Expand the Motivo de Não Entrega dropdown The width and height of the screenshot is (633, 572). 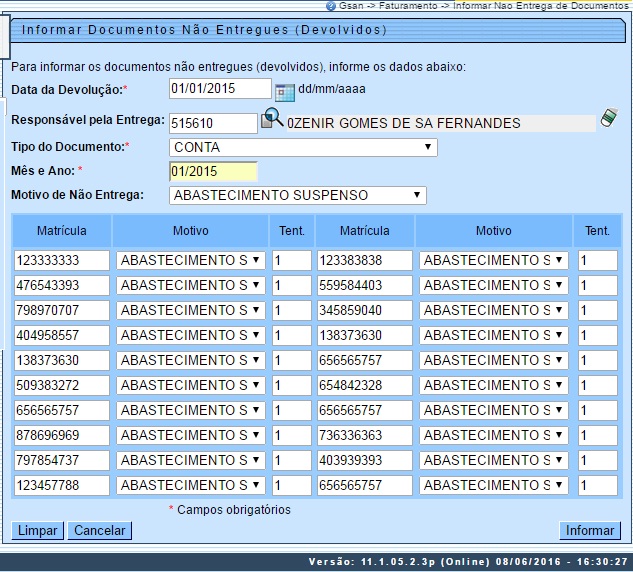tap(298, 195)
